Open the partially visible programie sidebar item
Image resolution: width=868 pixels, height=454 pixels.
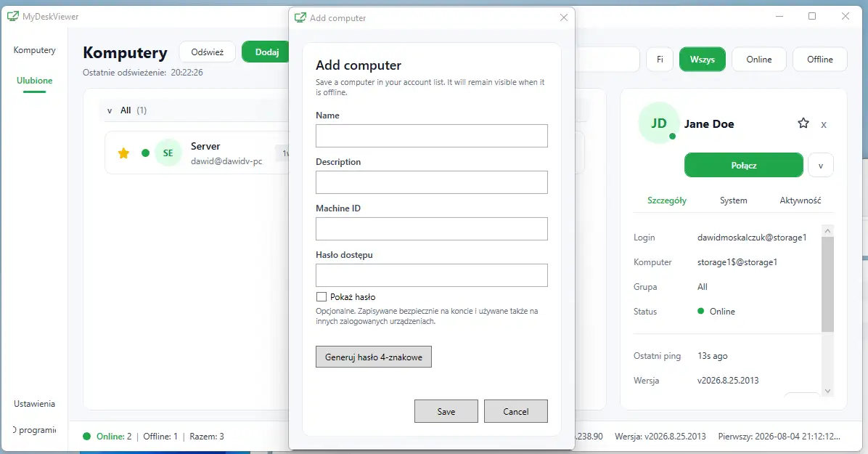pos(34,430)
